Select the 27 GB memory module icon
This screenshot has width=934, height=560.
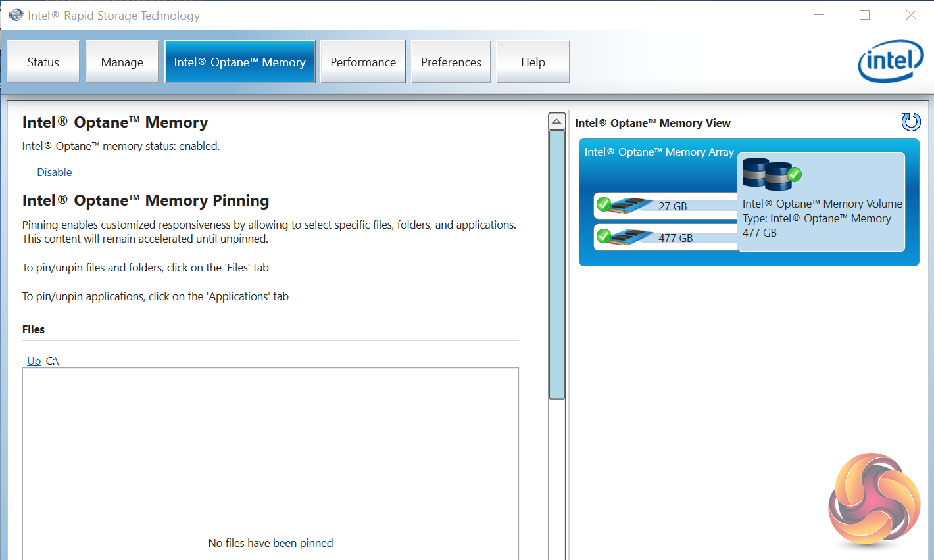(x=624, y=205)
